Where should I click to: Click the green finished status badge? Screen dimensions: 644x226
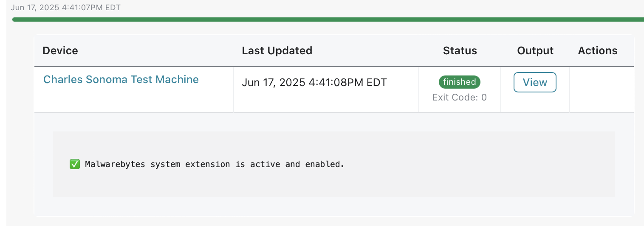click(x=460, y=82)
